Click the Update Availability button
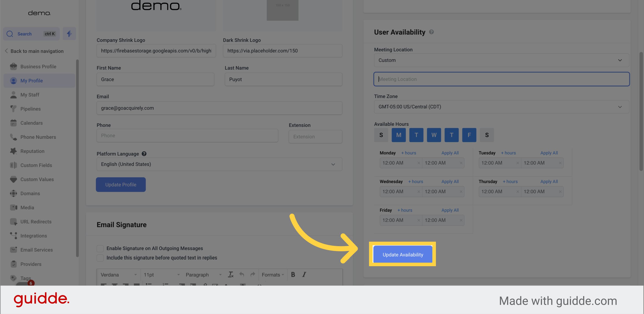The width and height of the screenshot is (644, 314). tap(403, 255)
